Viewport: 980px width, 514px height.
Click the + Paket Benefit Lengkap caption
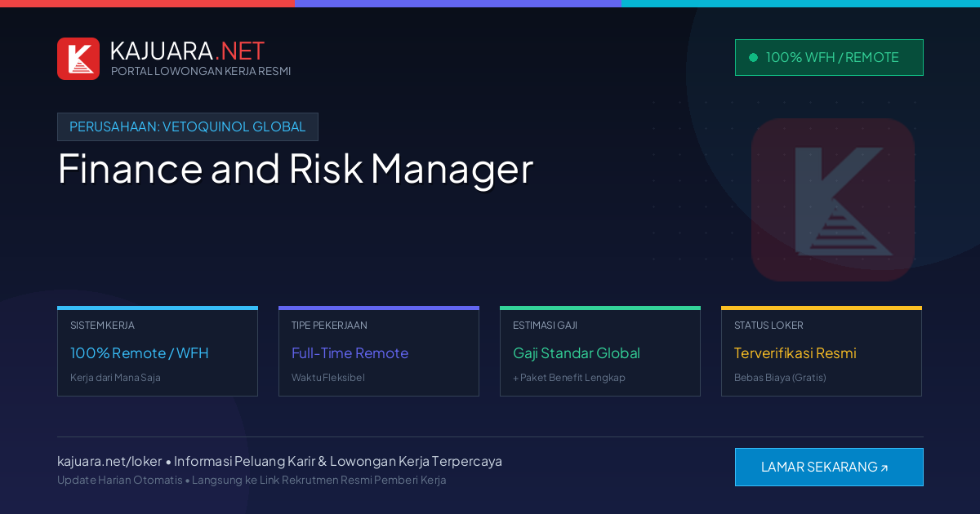(569, 378)
